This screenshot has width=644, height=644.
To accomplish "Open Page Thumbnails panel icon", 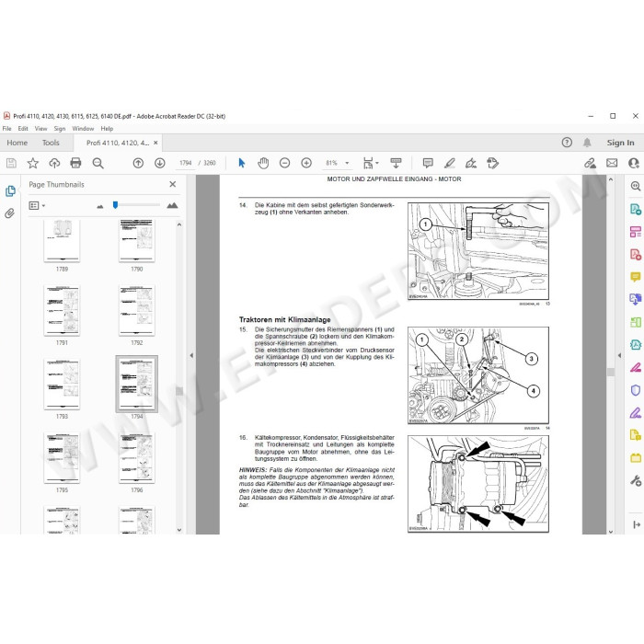I will pyautogui.click(x=10, y=191).
